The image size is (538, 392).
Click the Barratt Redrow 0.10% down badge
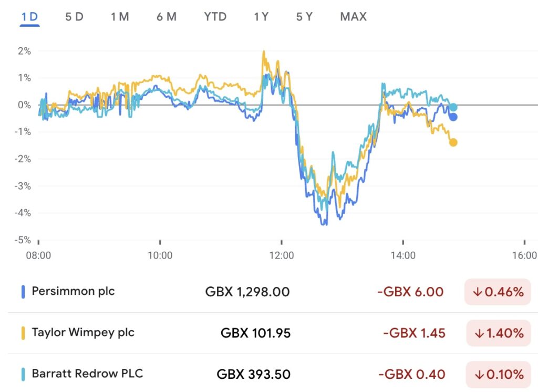point(498,374)
